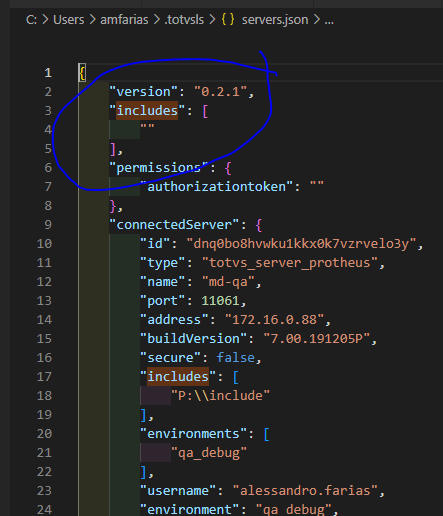Screen dimensions: 443x516
Task: Click line number 9 in the gutter
Action: pos(48,225)
